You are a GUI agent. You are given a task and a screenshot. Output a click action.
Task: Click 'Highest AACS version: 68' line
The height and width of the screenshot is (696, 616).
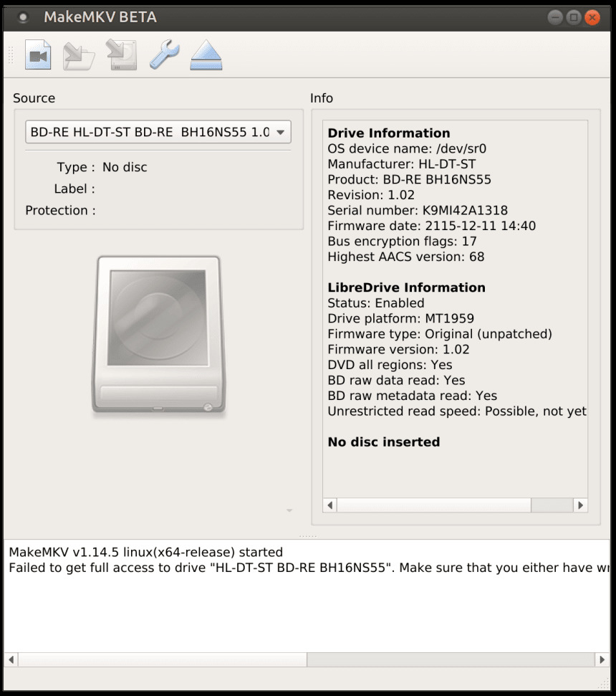(x=406, y=257)
